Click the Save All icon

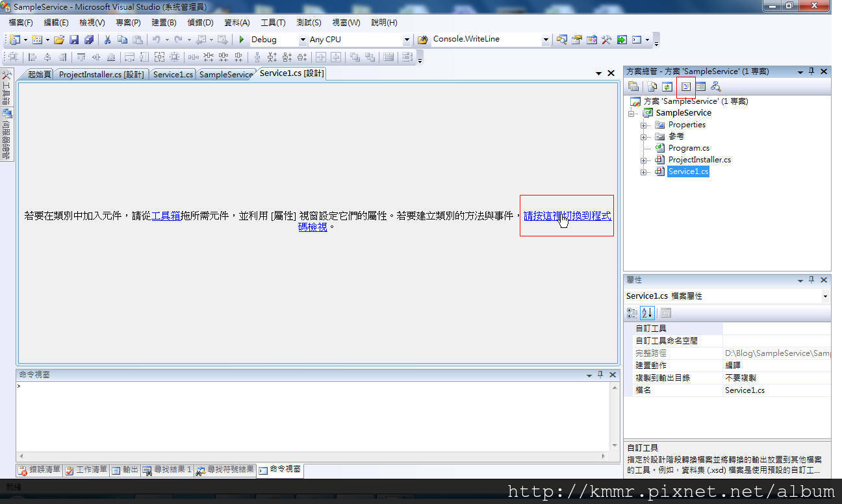pos(89,40)
